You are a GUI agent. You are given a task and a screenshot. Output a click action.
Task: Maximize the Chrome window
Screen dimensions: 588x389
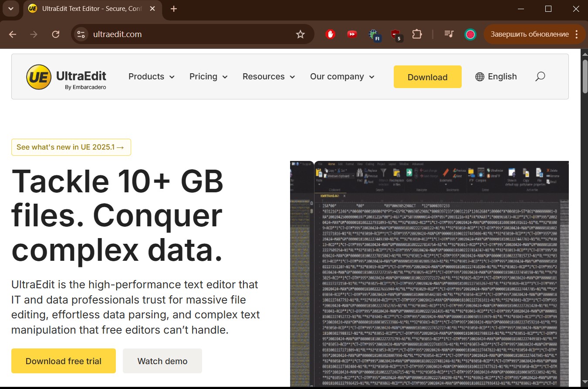pyautogui.click(x=548, y=9)
